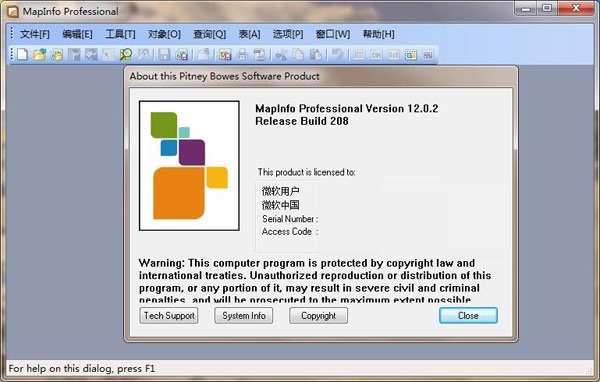Open the 帮助[H] menu
This screenshot has width=600, height=382.
point(378,34)
